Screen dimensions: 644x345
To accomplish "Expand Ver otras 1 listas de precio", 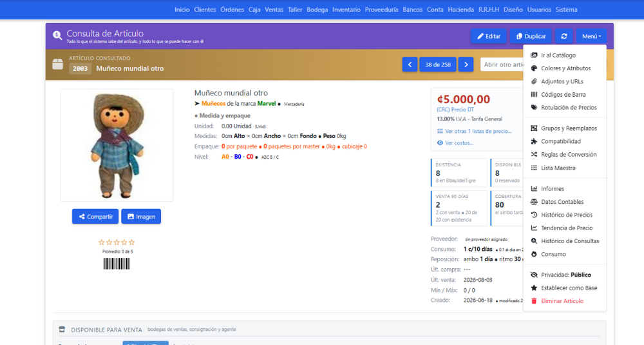I will (475, 131).
